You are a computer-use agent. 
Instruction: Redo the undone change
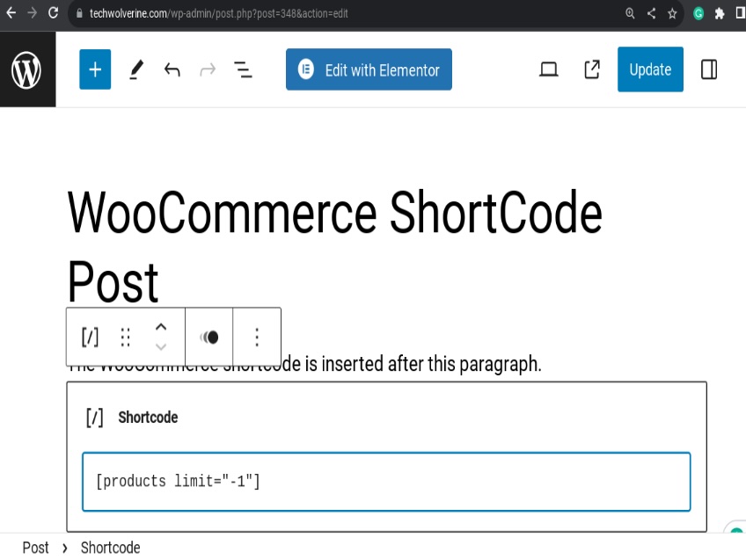coord(208,69)
